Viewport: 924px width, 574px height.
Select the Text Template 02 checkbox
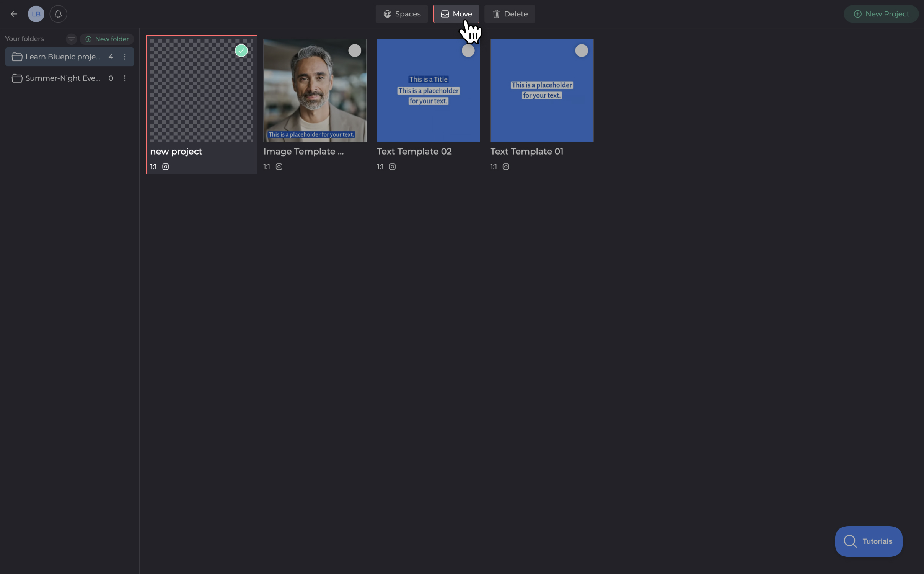[x=468, y=51]
